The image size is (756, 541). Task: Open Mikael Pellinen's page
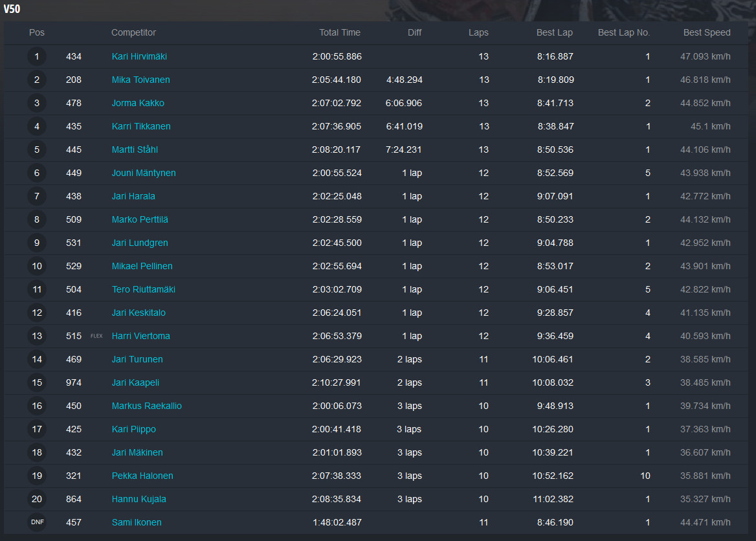point(142,266)
